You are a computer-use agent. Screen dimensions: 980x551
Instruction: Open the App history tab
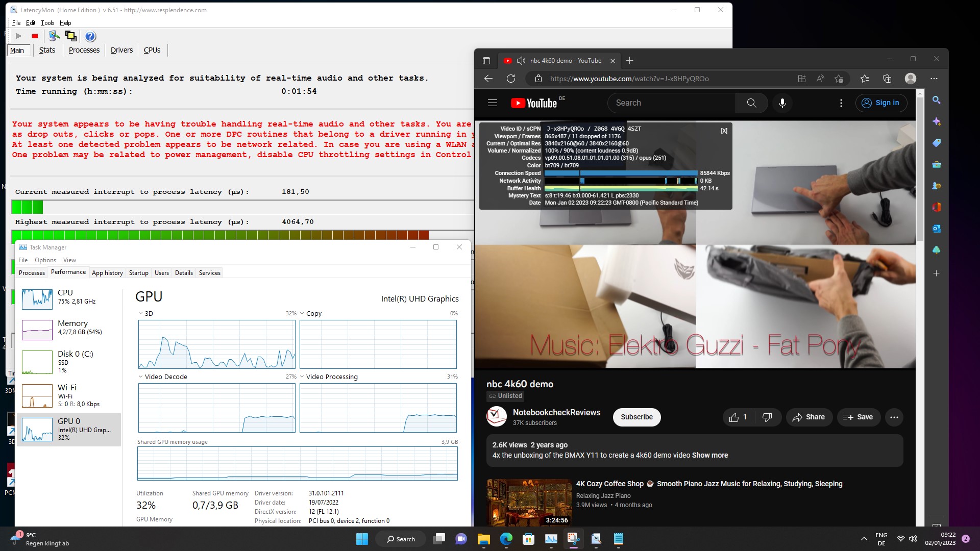click(x=107, y=273)
